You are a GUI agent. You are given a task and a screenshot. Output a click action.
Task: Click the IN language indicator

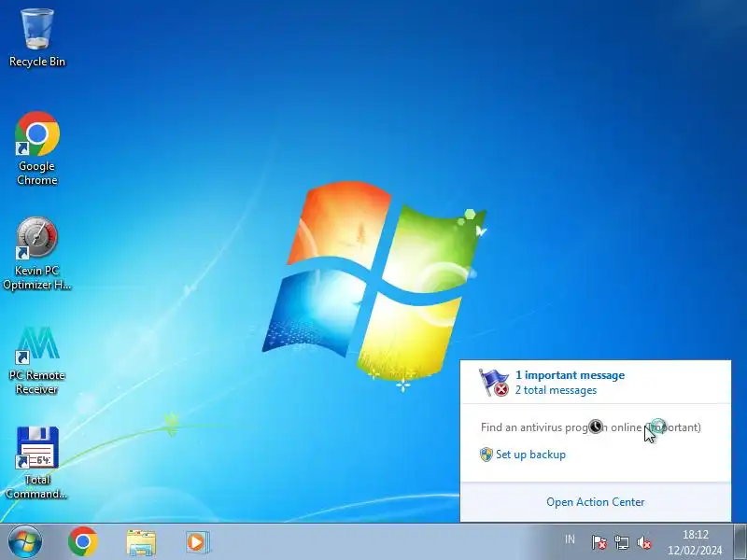(x=570, y=539)
